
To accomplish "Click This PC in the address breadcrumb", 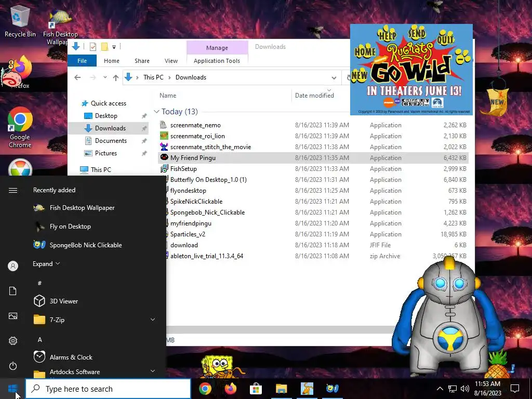I will click(x=153, y=77).
